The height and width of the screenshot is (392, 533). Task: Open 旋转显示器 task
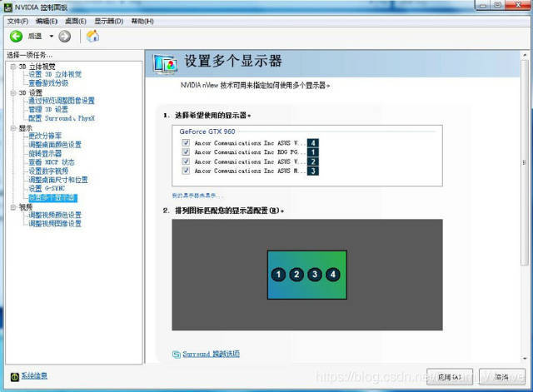coord(45,153)
